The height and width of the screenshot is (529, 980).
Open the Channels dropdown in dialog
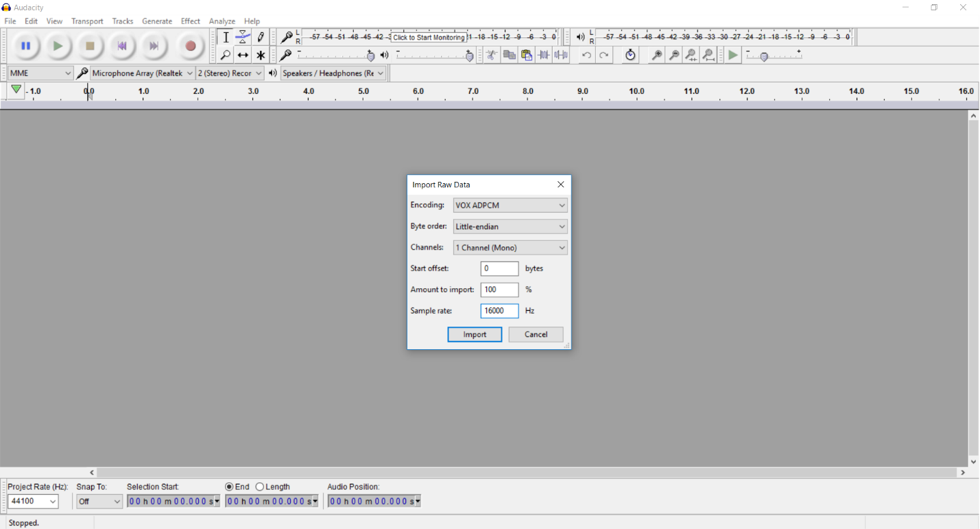(510, 248)
